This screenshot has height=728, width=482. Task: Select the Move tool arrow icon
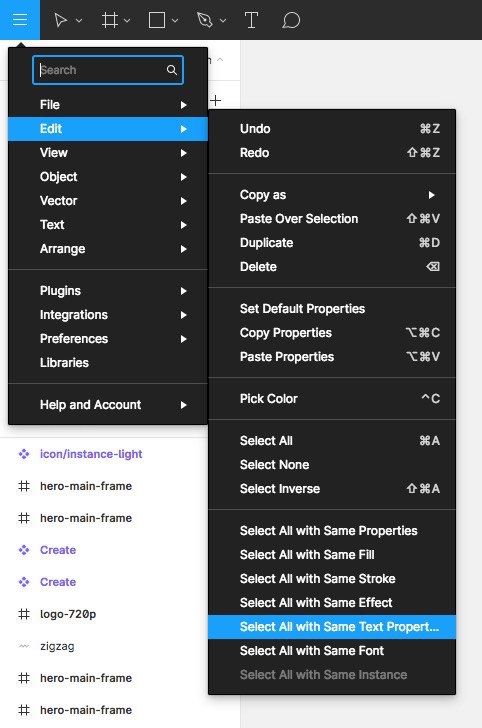[61, 20]
